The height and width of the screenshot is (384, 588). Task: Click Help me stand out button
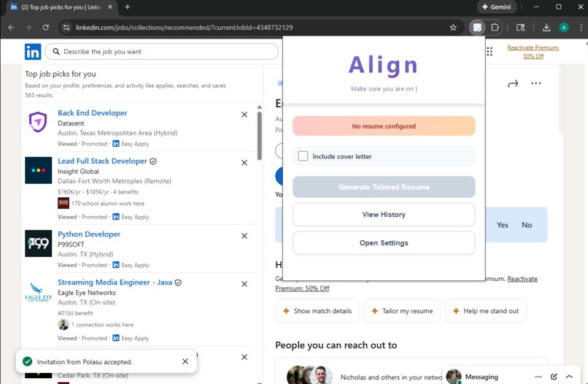pyautogui.click(x=486, y=311)
